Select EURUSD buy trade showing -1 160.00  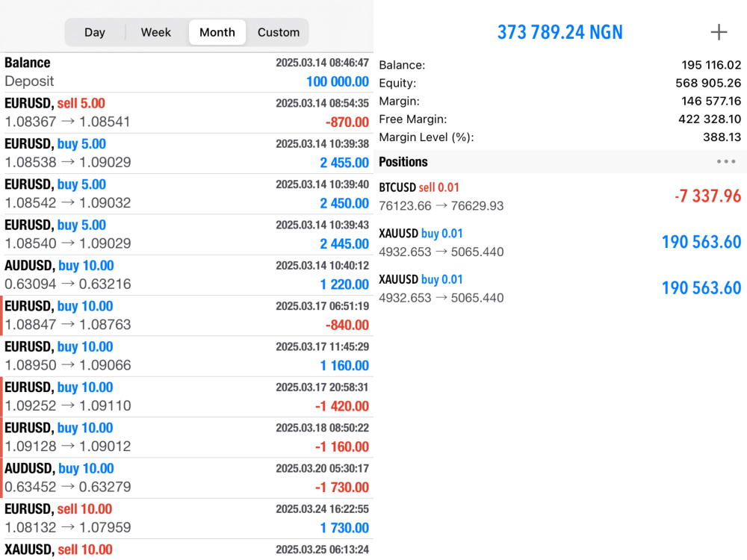click(187, 437)
